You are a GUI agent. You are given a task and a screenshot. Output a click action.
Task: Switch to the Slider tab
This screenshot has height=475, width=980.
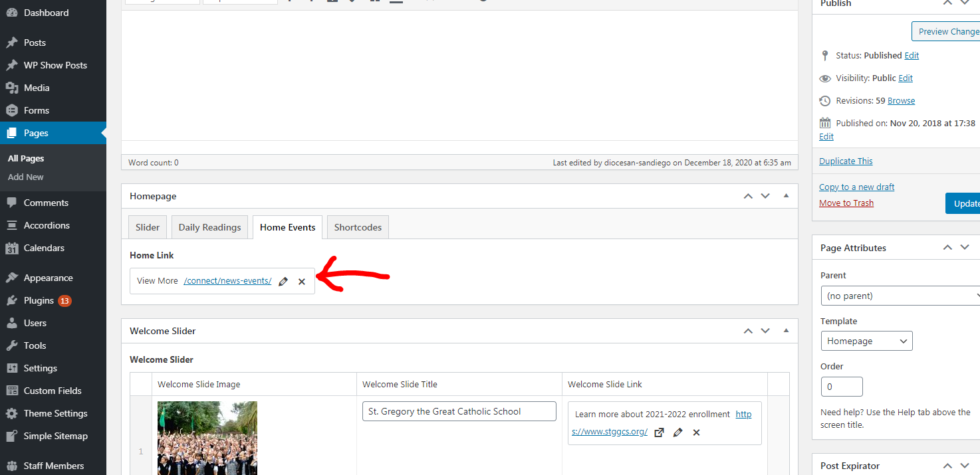coord(147,227)
